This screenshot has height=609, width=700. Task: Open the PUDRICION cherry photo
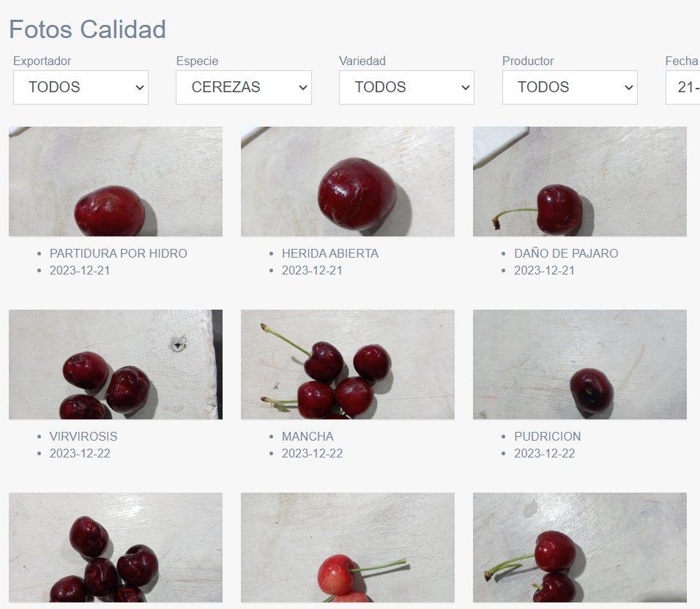pyautogui.click(x=580, y=365)
